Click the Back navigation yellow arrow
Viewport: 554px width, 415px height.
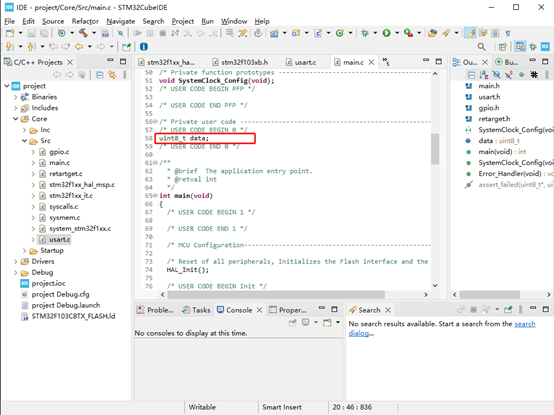click(x=79, y=47)
